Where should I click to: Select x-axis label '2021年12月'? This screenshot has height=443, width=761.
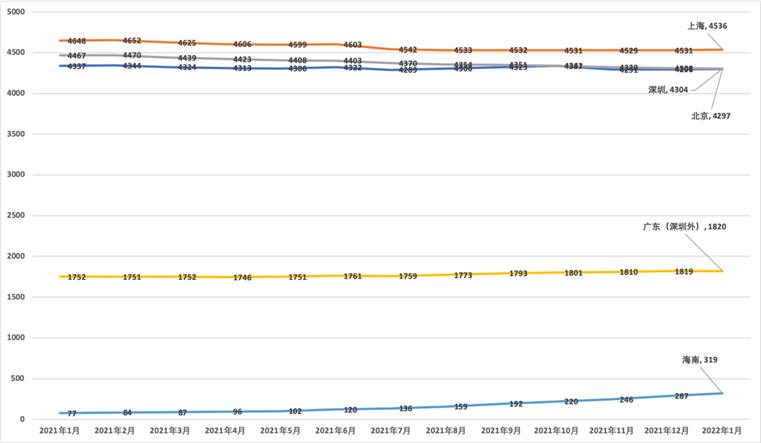(x=667, y=431)
